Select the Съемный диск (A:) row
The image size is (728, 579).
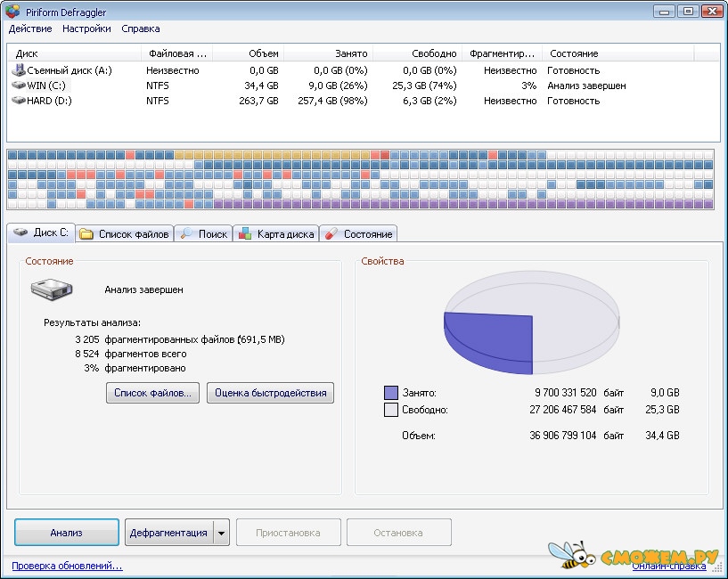click(x=363, y=70)
